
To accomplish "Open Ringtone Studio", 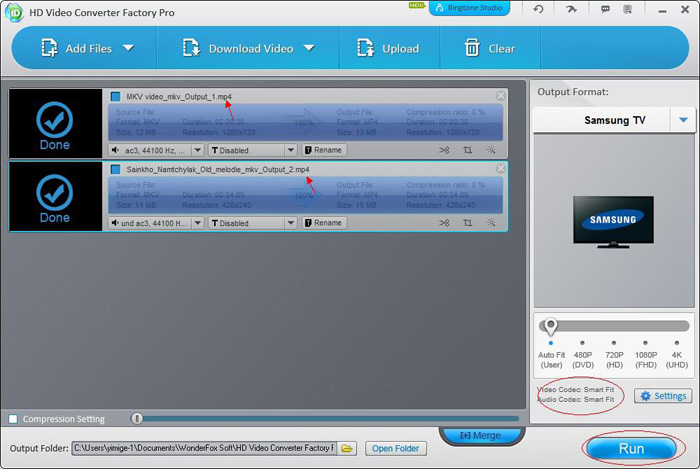I will (469, 8).
